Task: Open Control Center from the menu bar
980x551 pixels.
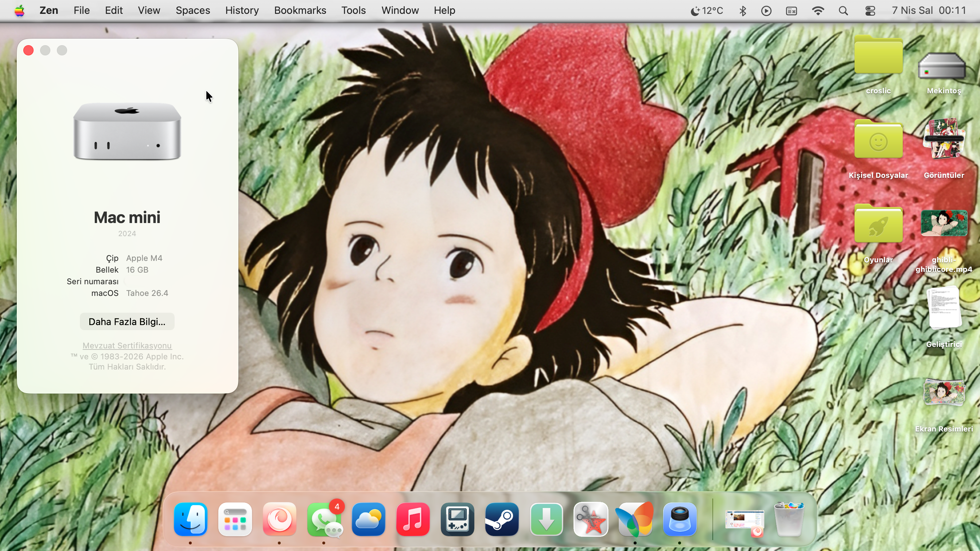Action: [x=870, y=11]
